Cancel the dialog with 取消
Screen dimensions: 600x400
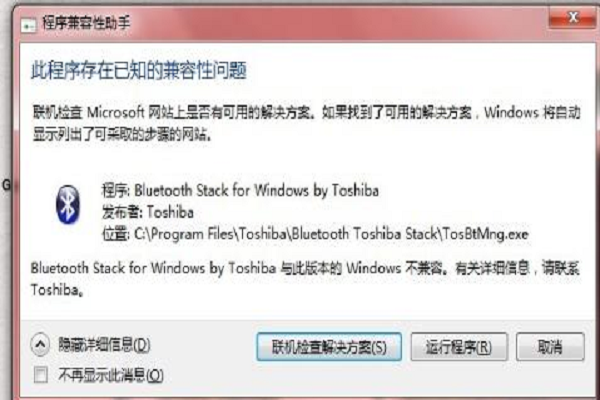pos(550,347)
